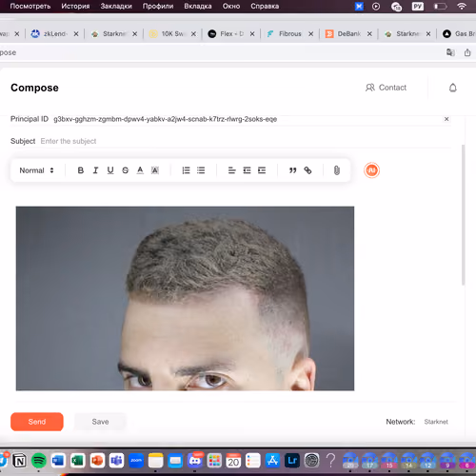Viewport: 476px width, 476px height.
Task: Open the Вкладка menu
Action: pos(198,7)
